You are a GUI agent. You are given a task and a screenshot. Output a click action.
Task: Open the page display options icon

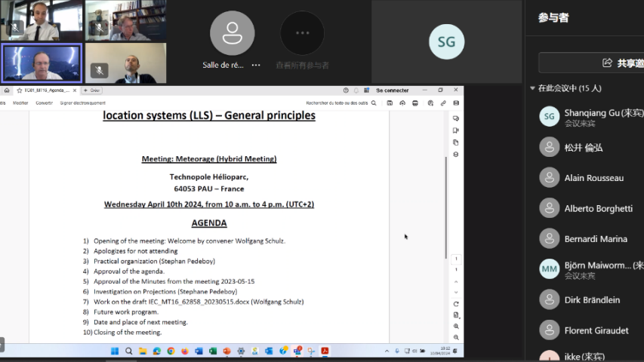coord(456,315)
